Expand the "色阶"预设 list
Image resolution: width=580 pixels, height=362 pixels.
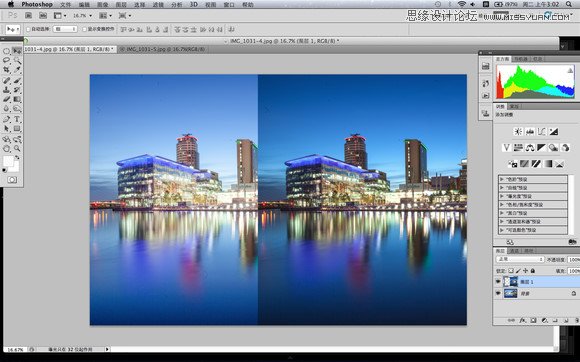(502, 179)
